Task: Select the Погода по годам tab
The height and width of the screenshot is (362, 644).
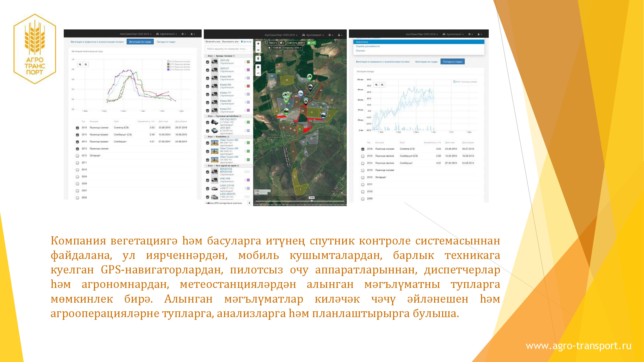Action: click(452, 62)
